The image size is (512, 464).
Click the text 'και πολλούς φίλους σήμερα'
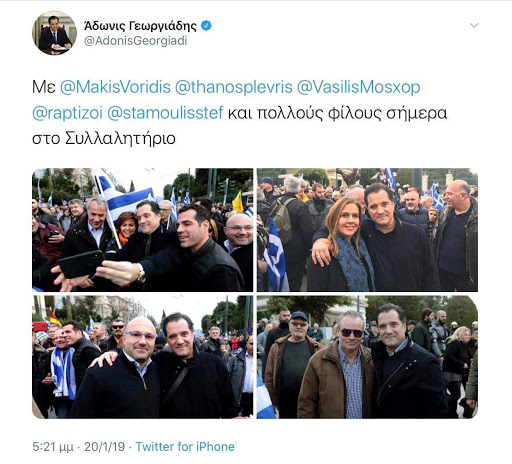337,114
